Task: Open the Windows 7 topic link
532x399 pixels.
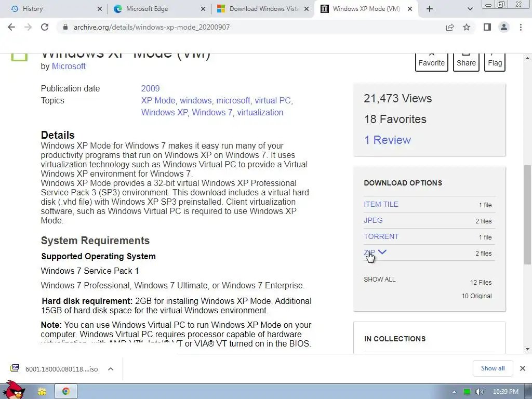Action: pyautogui.click(x=212, y=112)
